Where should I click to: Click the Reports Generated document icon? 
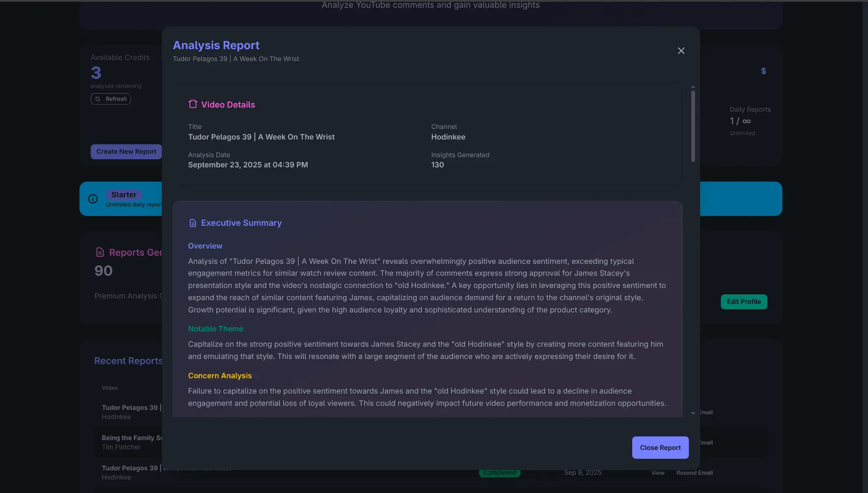(x=100, y=252)
